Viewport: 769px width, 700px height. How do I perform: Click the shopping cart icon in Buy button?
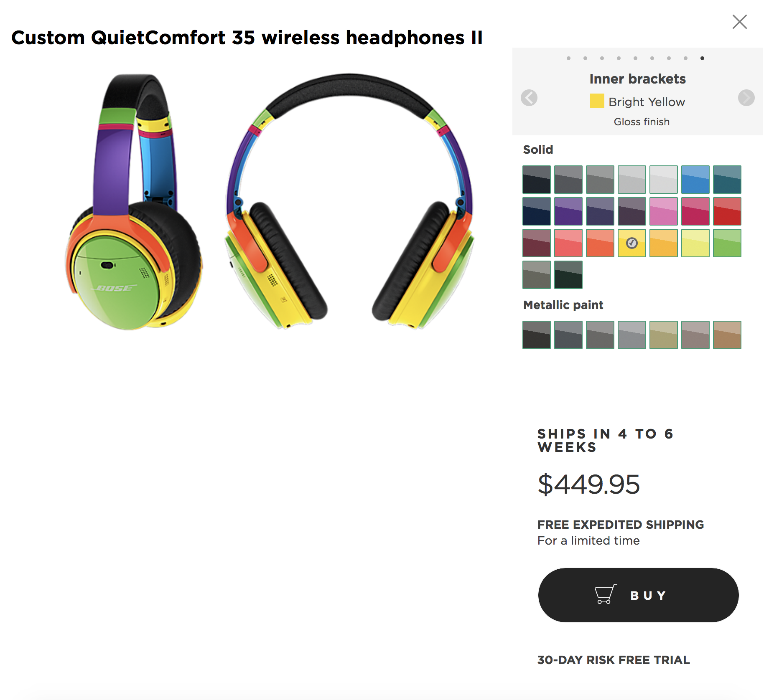click(x=606, y=594)
